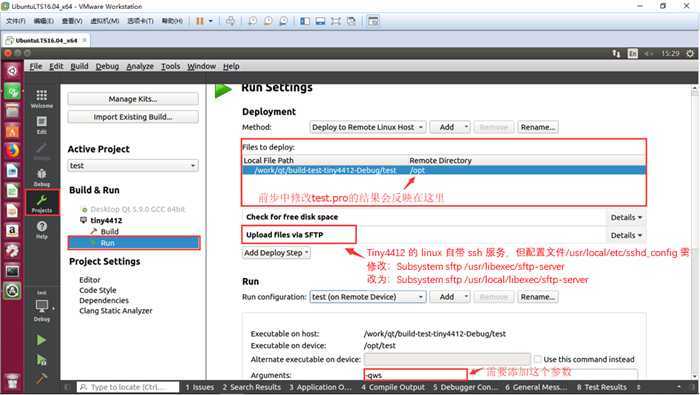Open the Add Deploy Step dropdown

276,253
